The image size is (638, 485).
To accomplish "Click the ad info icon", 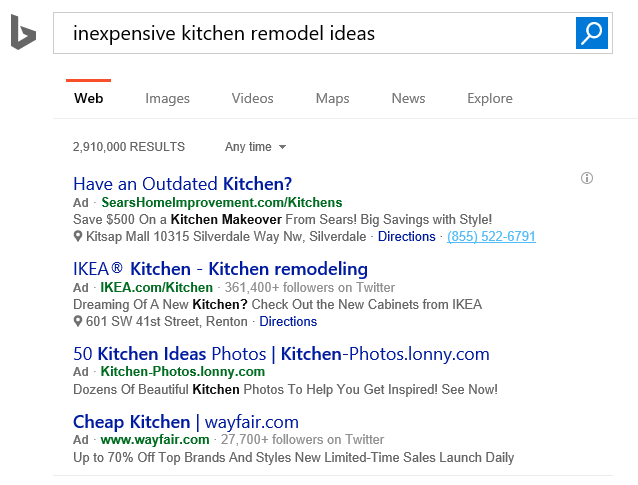I will tap(587, 178).
